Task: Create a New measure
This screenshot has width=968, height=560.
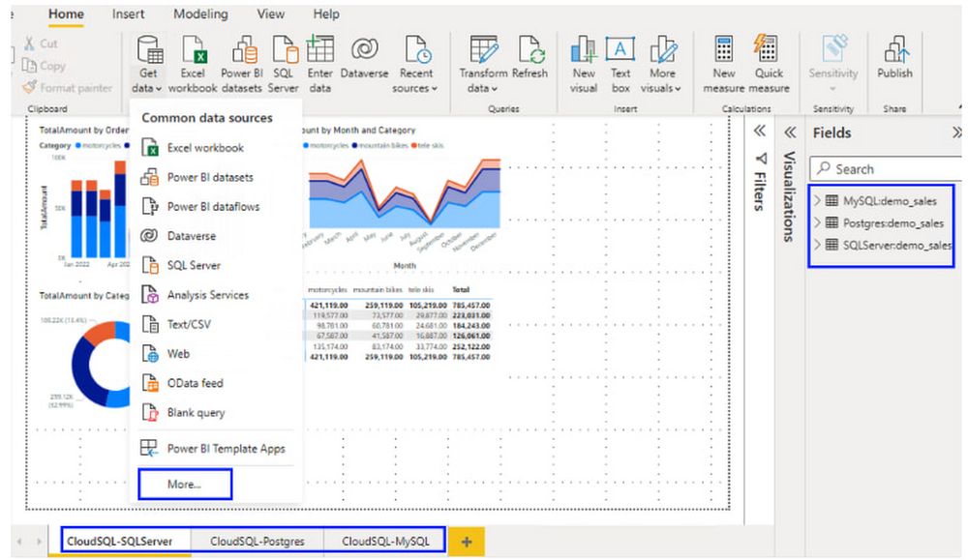Action: coord(723,52)
